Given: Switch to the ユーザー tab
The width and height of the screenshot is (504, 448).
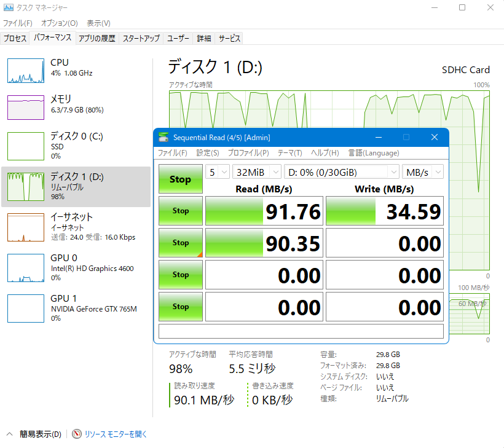Looking at the screenshot, I should tap(178, 39).
